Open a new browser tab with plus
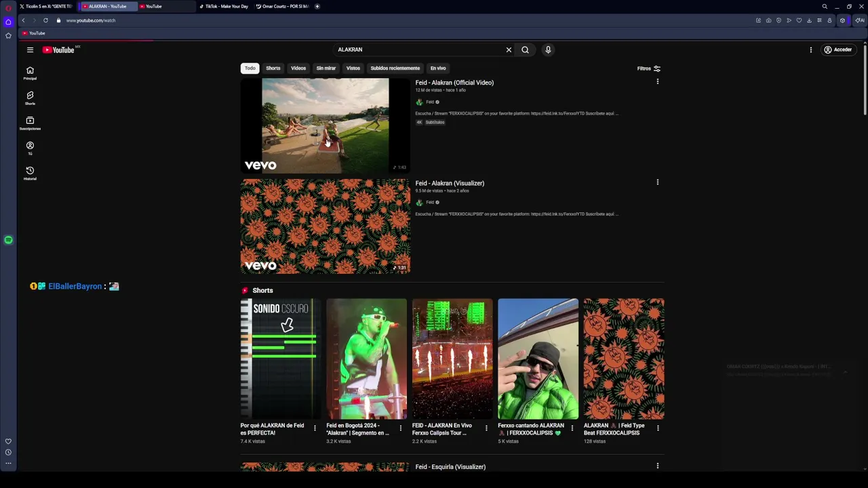The image size is (868, 488). (x=317, y=6)
